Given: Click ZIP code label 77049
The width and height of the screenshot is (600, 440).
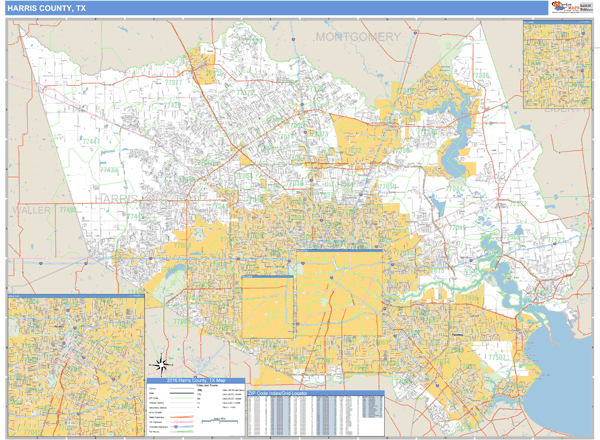Looking at the screenshot, I should [457, 228].
